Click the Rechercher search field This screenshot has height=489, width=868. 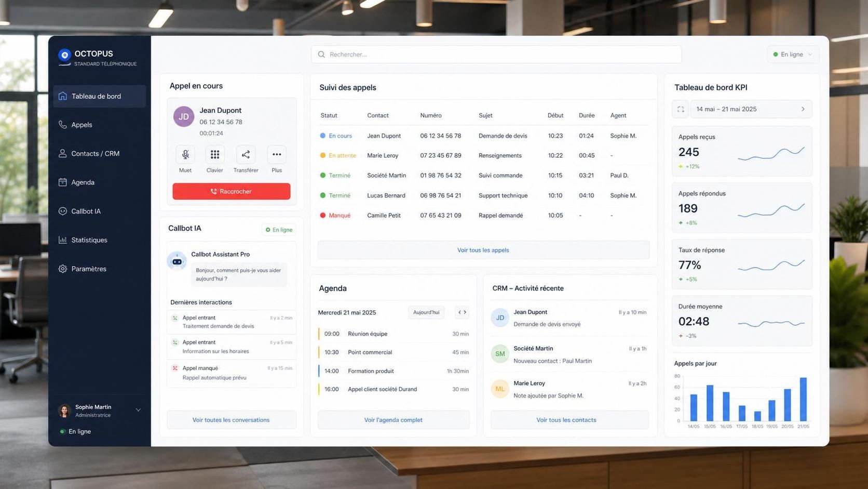496,55
